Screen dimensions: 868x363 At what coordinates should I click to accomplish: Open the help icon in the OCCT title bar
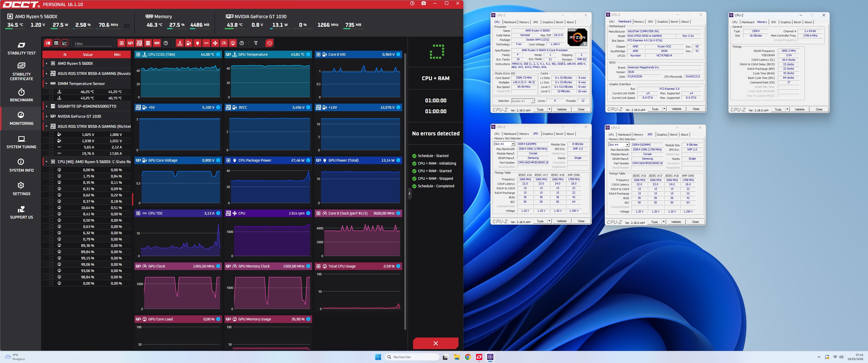(412, 3)
